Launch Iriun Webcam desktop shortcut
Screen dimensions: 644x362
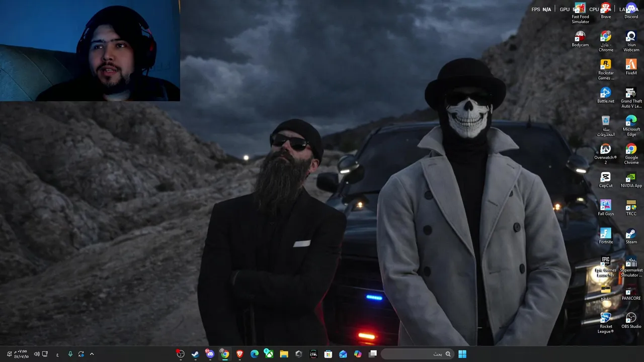pyautogui.click(x=631, y=42)
